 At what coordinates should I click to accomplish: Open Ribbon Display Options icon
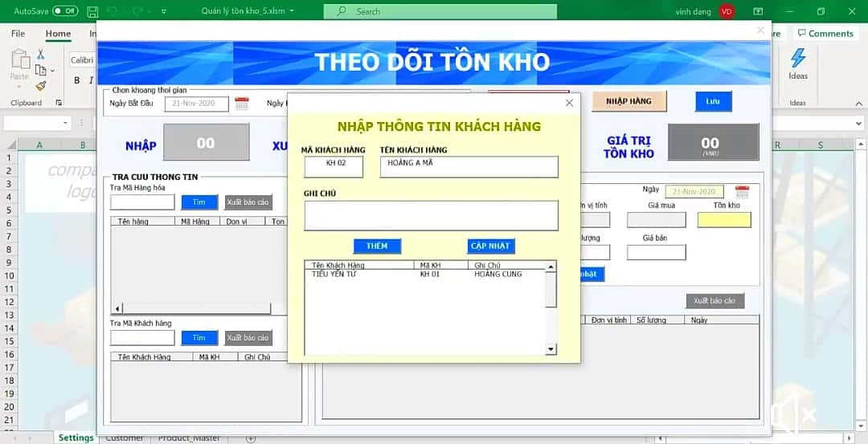pyautogui.click(x=758, y=11)
